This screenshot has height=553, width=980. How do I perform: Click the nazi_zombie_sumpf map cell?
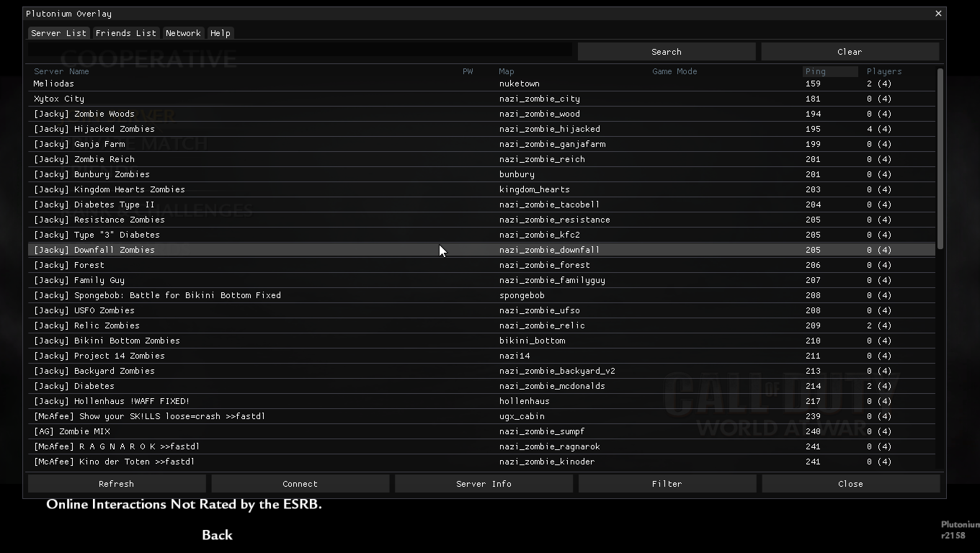tap(542, 431)
